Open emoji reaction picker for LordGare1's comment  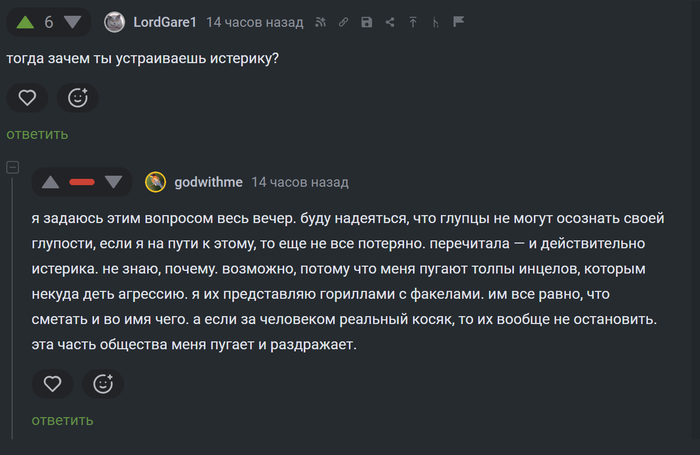tap(77, 97)
